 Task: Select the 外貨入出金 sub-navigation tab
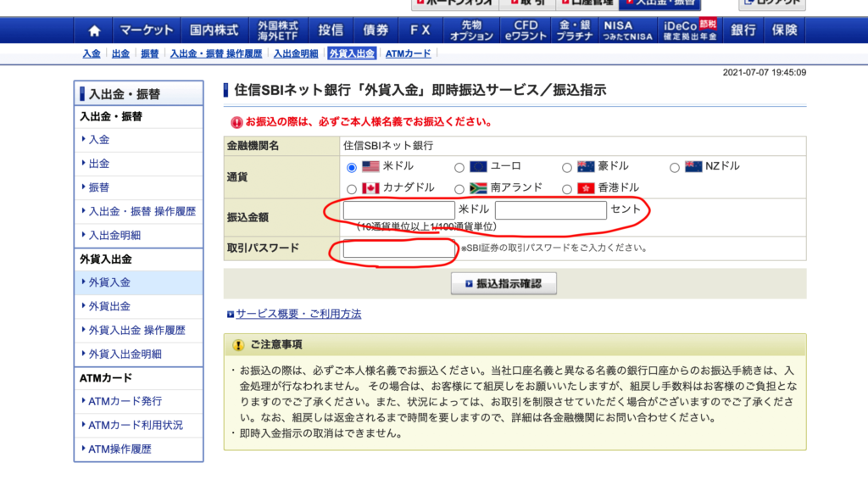click(352, 53)
